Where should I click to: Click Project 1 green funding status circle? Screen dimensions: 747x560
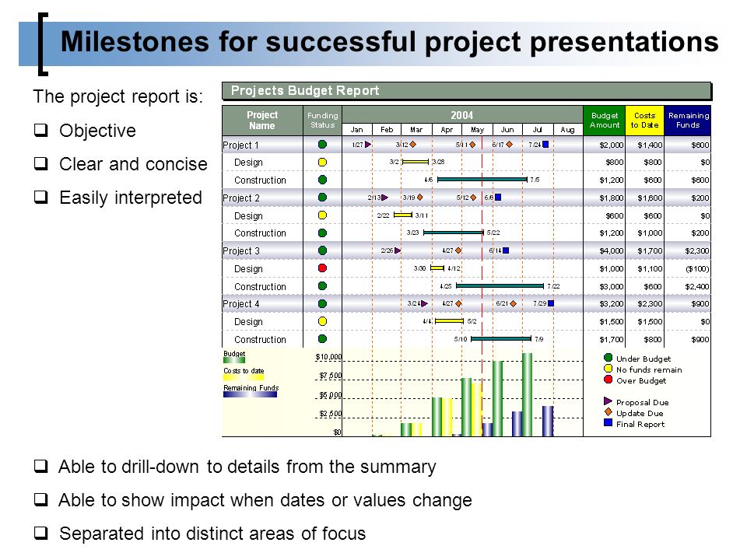322,145
